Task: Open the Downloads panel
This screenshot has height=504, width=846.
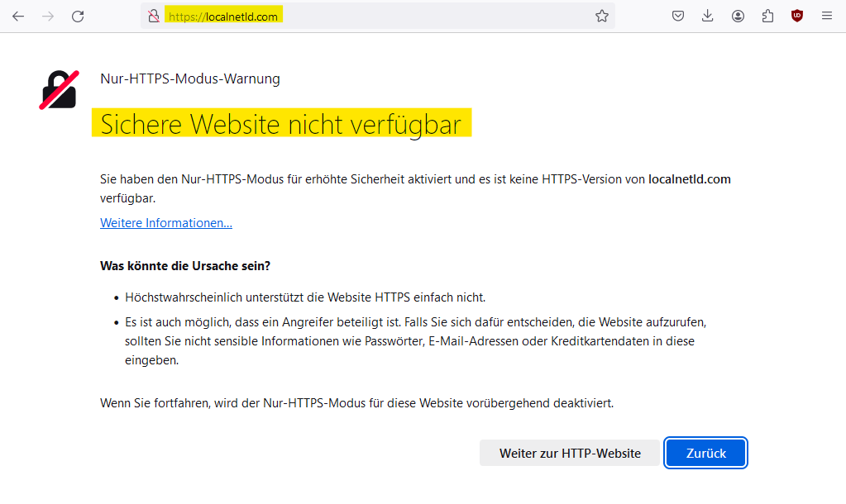Action: pos(708,16)
